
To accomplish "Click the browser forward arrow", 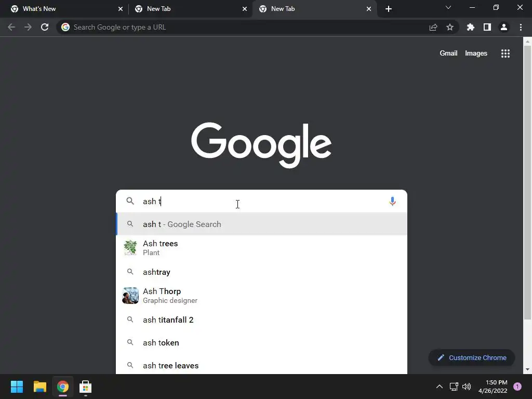I will (x=28, y=27).
